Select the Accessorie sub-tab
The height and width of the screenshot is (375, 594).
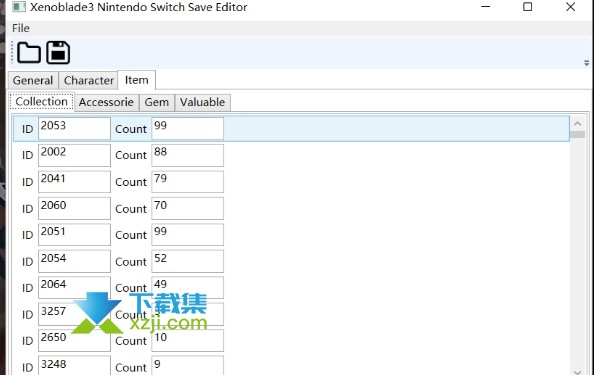click(x=106, y=102)
